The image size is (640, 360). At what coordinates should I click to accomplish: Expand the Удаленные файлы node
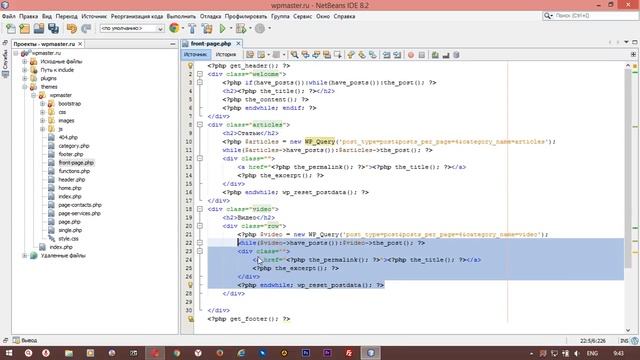[25, 256]
